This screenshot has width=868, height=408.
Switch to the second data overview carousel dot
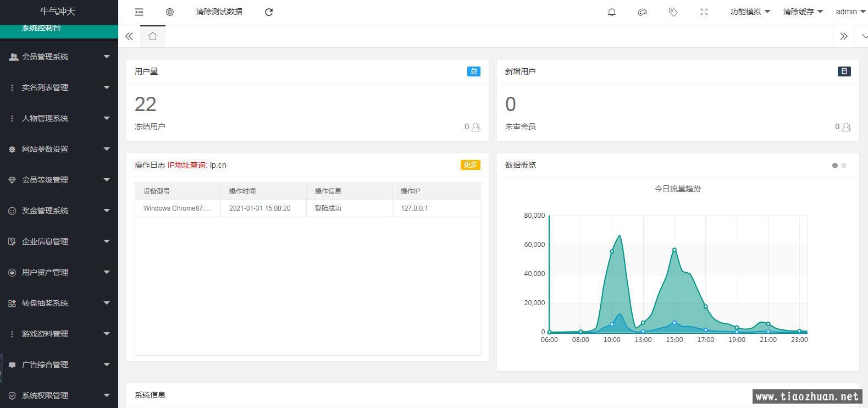coord(844,166)
